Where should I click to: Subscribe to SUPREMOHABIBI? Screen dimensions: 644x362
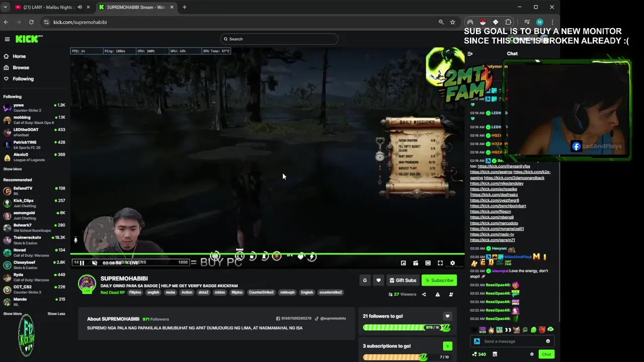point(439,281)
